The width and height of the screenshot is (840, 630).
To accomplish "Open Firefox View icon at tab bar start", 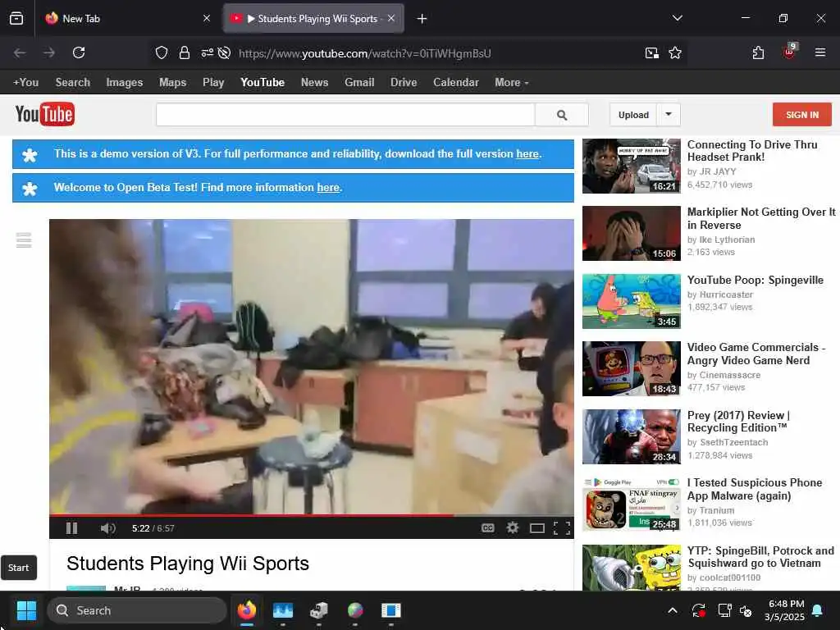I will (x=16, y=18).
